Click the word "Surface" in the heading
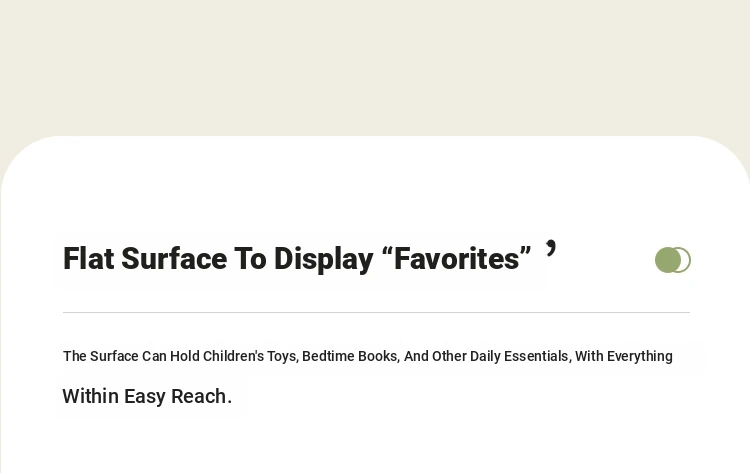 click(x=174, y=259)
